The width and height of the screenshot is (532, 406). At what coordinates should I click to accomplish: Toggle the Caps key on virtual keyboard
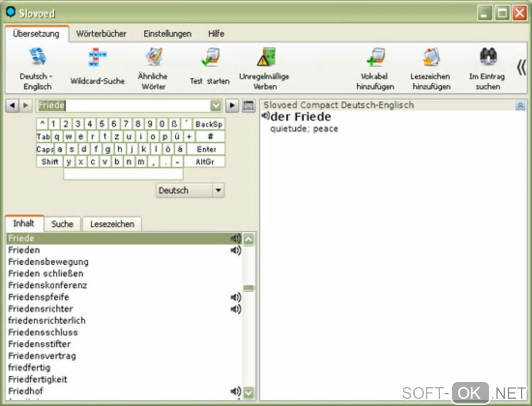(45, 149)
